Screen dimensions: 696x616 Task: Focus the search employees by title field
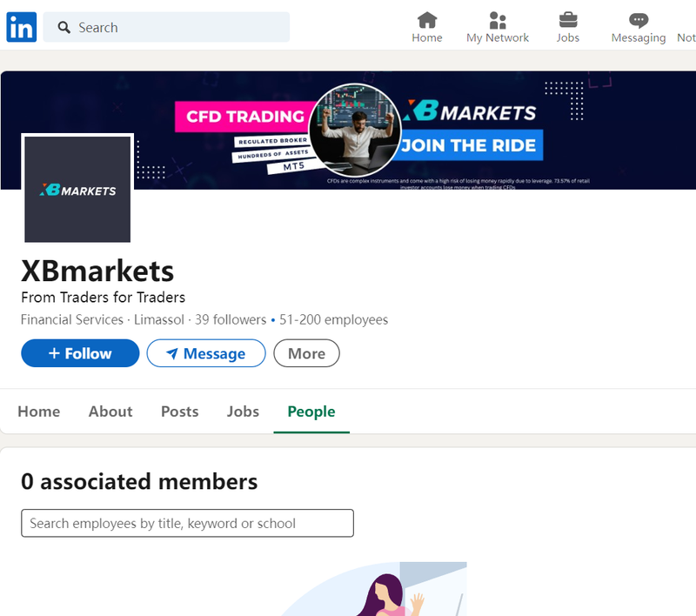tap(187, 523)
